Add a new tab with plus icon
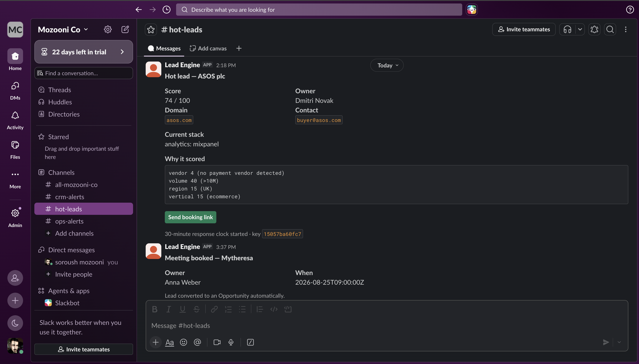This screenshot has width=639, height=364. click(x=239, y=48)
